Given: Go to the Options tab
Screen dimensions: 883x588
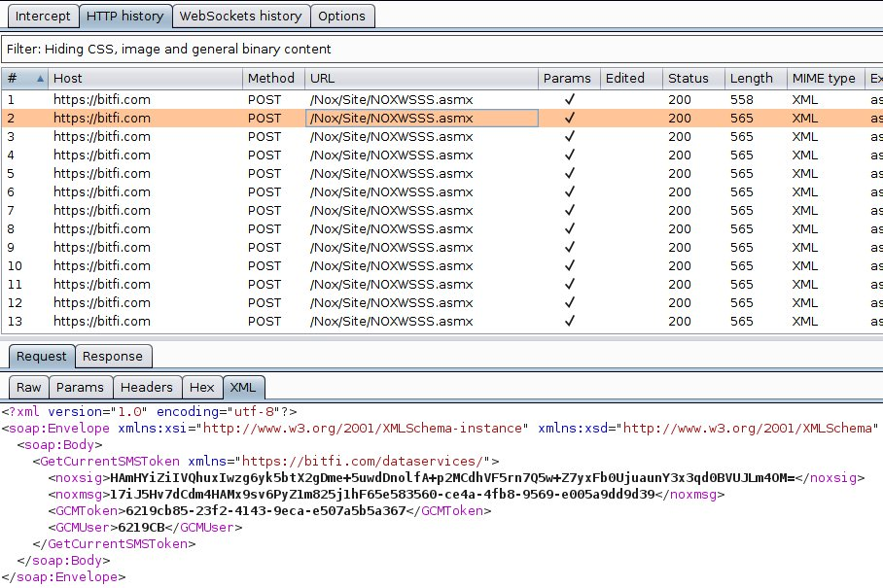Looking at the screenshot, I should [342, 17].
